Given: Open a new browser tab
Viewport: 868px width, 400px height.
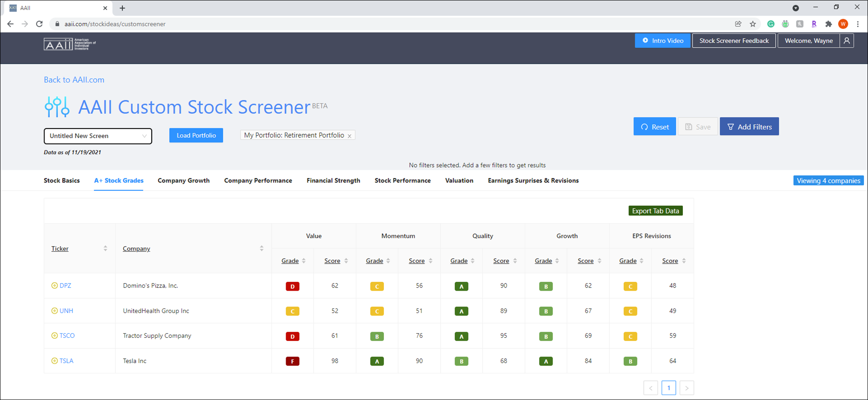Looking at the screenshot, I should pyautogui.click(x=122, y=8).
